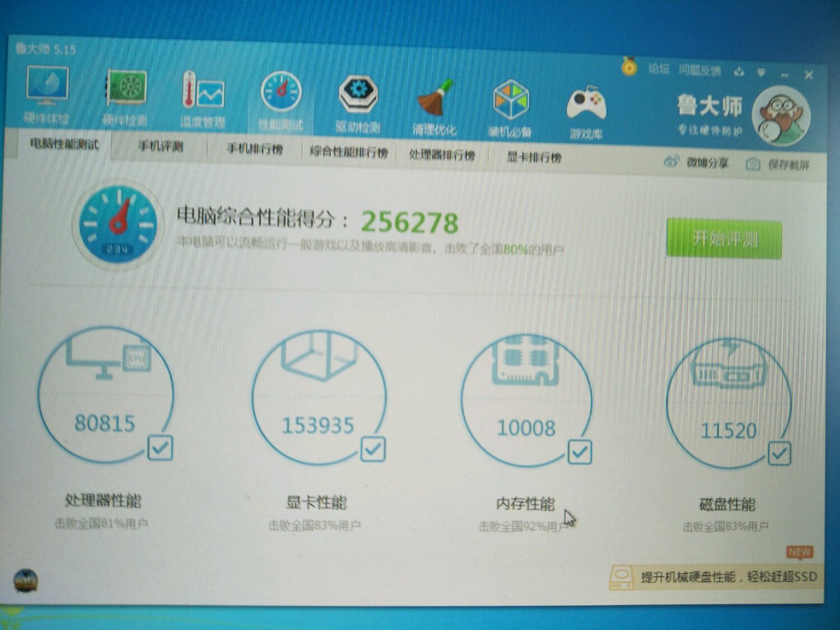Click the camera icon beside 保存截屏
The height and width of the screenshot is (630, 840).
(753, 164)
